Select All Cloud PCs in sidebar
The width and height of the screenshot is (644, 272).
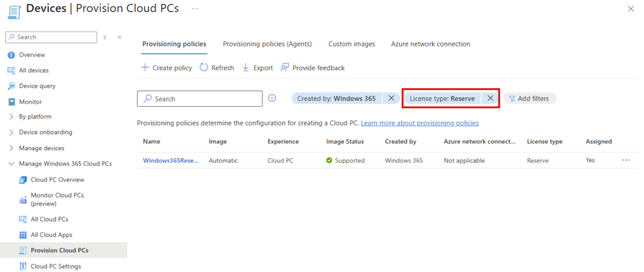pos(49,219)
